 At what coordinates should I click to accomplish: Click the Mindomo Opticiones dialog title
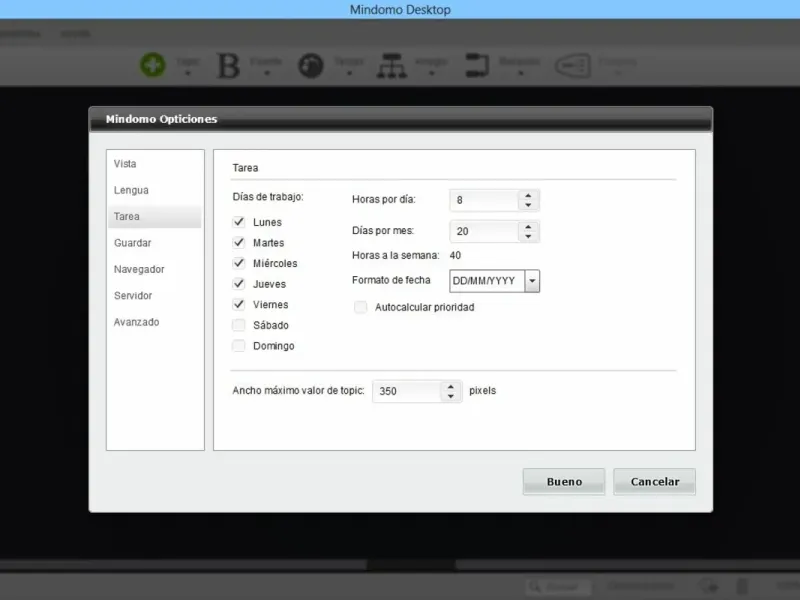[x=161, y=119]
